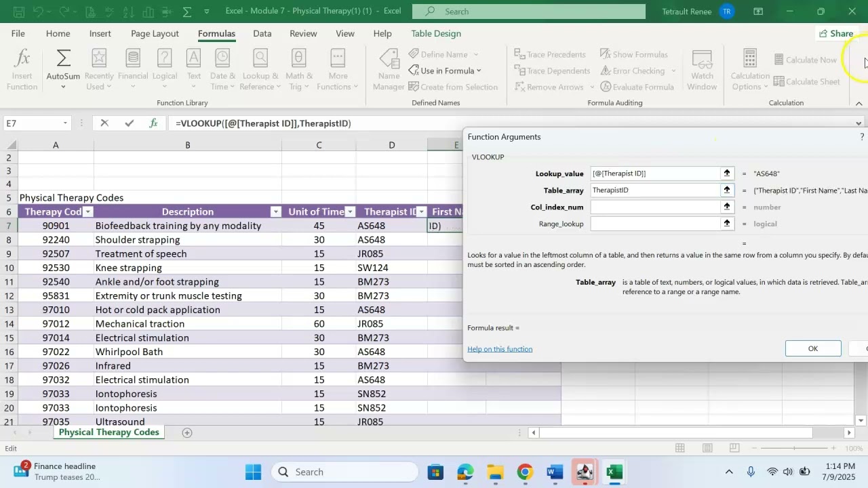The image size is (868, 488).
Task: Switch to the Page Layout tab
Action: pos(155,33)
